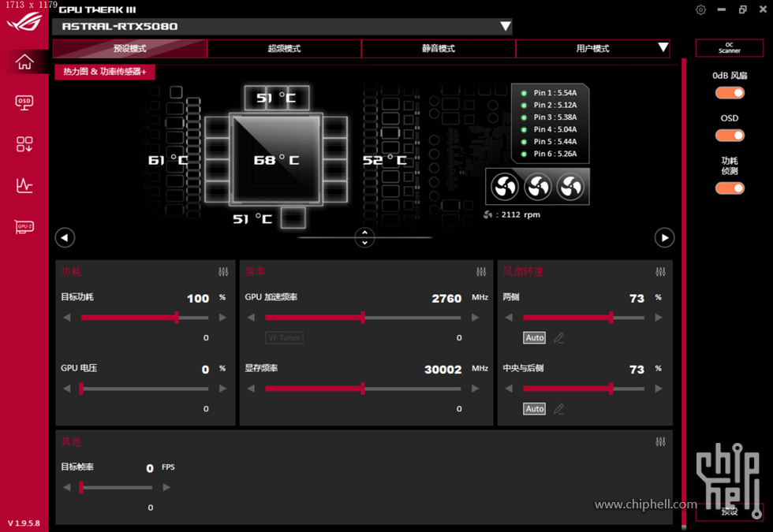This screenshot has height=532, width=773.
Task: Click the middle fan icon
Action: click(x=537, y=188)
